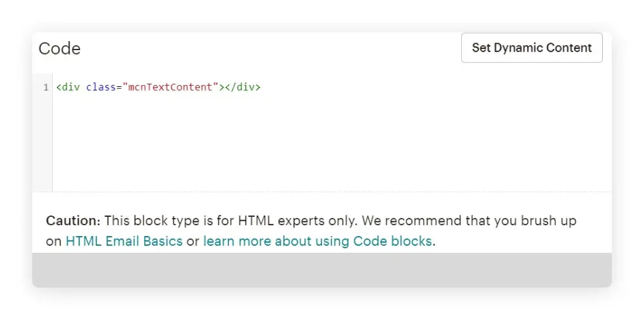Click the mcnTextContent string value
This screenshot has height=321, width=644.
click(169, 87)
